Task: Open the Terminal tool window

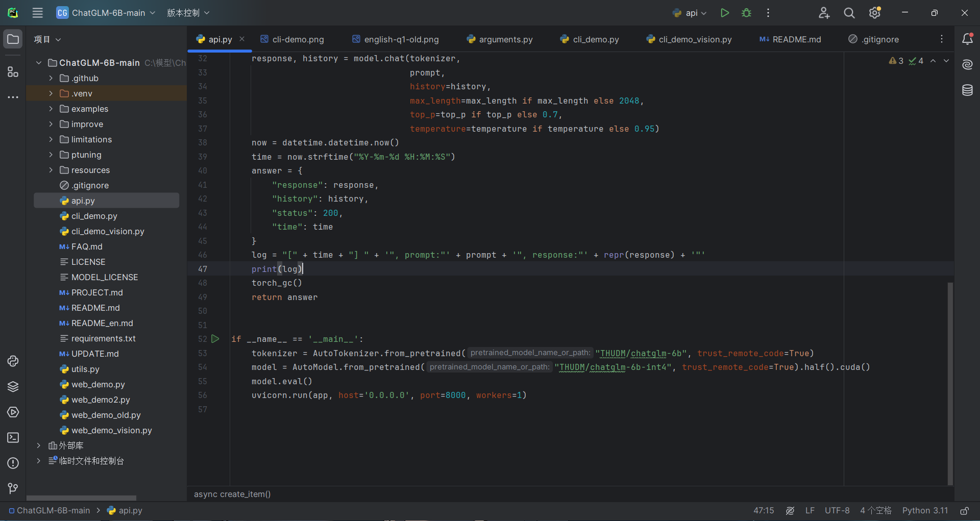Action: point(13,438)
